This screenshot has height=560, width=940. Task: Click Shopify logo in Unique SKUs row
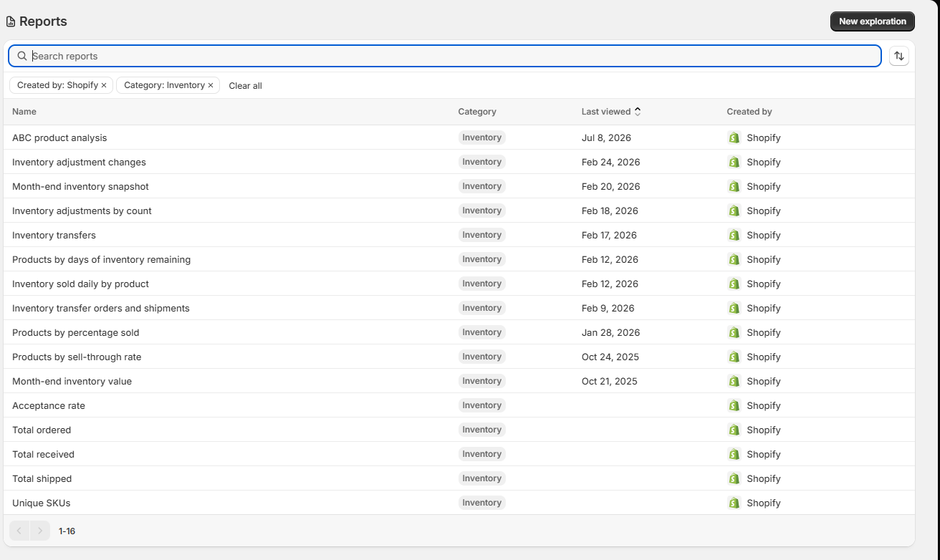coord(734,503)
